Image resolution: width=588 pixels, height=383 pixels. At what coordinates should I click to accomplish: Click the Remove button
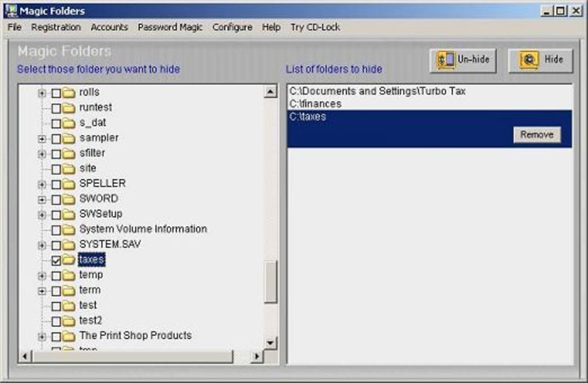(537, 134)
